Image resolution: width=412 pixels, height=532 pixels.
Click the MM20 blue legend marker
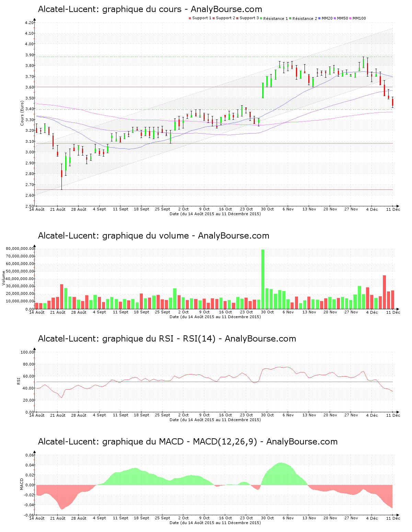[x=320, y=18]
